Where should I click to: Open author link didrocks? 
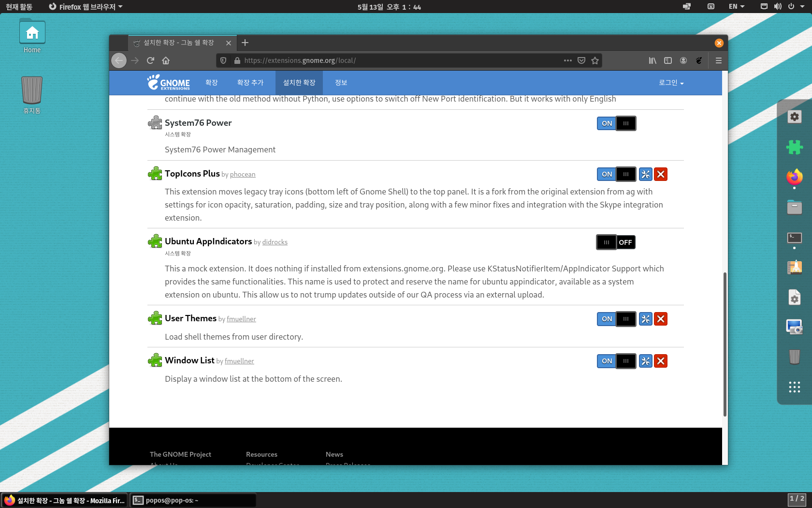point(275,242)
